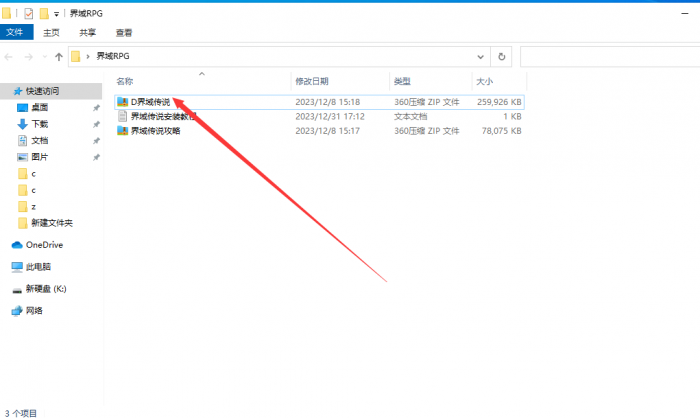Click the 2023/12/31 17:12 date cell

click(330, 116)
